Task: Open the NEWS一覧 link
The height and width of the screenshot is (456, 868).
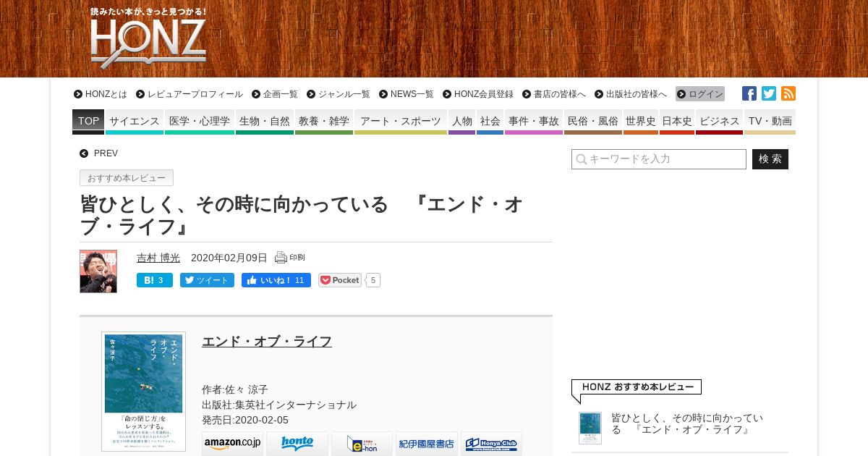Action: [407, 94]
